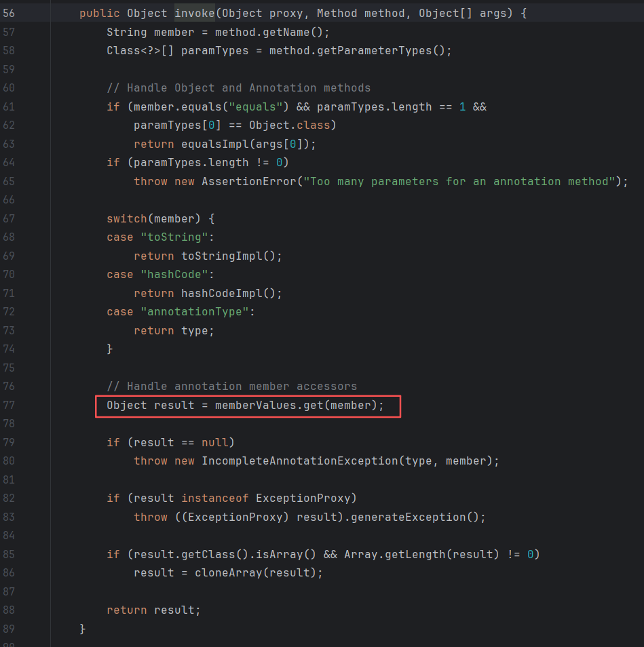
Task: Click the AssertionError class name
Action: pyautogui.click(x=242, y=182)
